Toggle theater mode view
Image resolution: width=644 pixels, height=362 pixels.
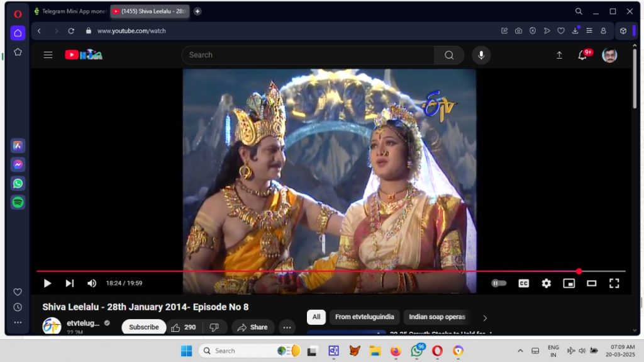(x=591, y=283)
